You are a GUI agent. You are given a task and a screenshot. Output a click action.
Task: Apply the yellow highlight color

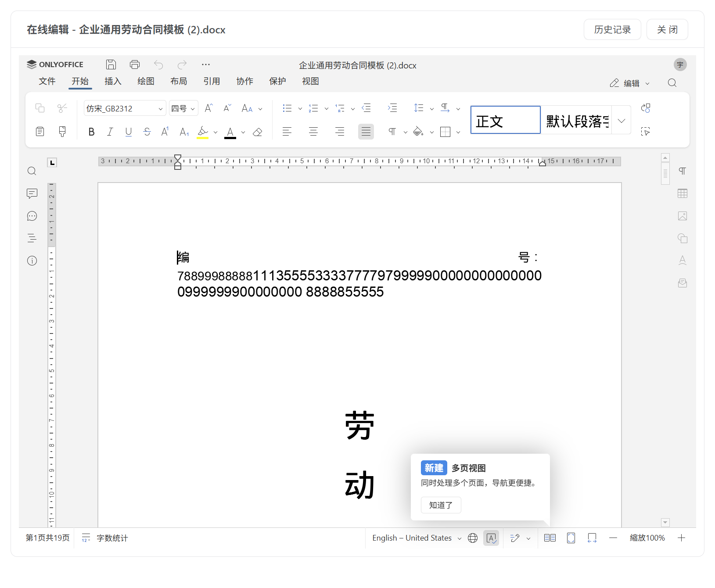tap(202, 132)
